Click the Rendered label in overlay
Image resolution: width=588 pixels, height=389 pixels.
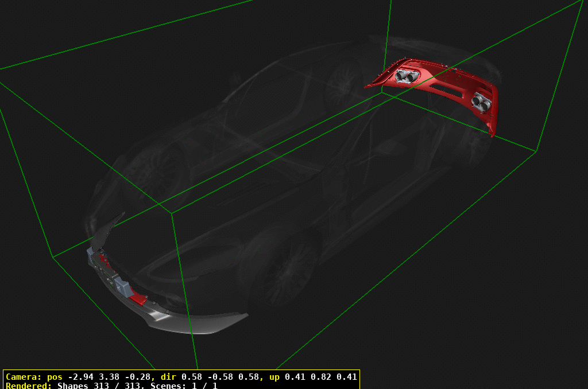coord(29,386)
